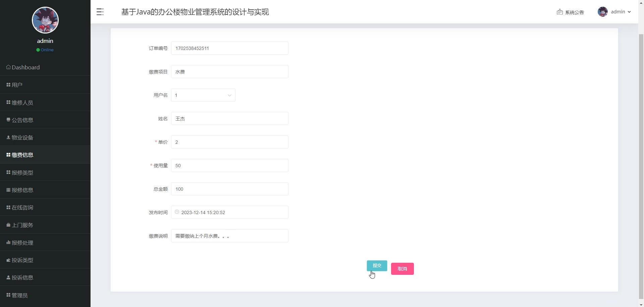Expand the admin user dropdown chevron
The image size is (644, 307).
click(x=629, y=12)
